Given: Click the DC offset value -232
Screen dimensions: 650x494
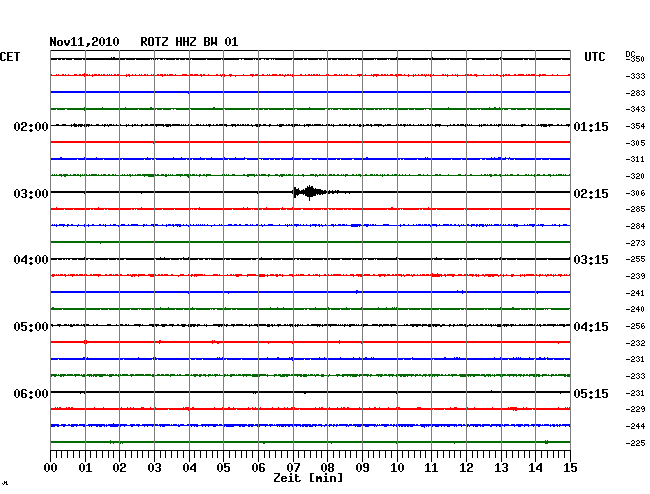Looking at the screenshot, I should click(x=635, y=343).
